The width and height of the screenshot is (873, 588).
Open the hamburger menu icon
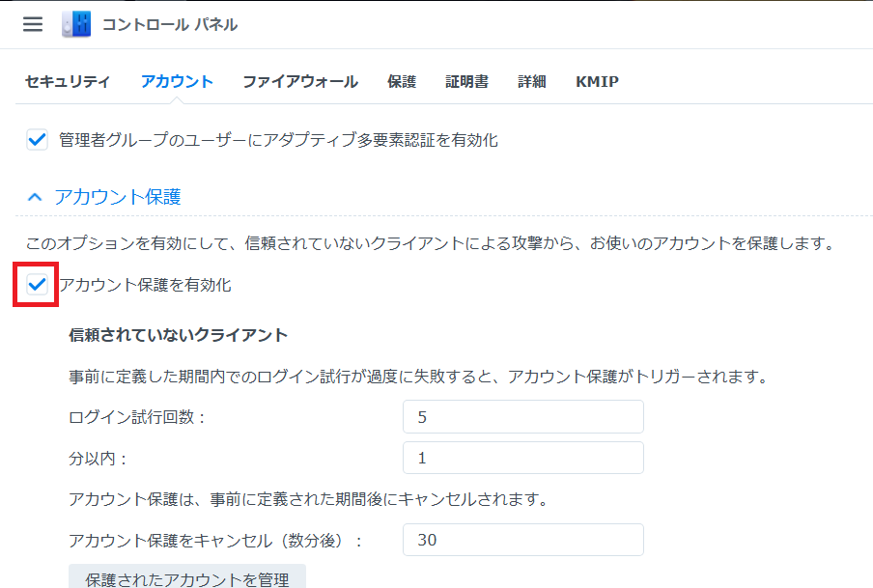click(x=33, y=24)
